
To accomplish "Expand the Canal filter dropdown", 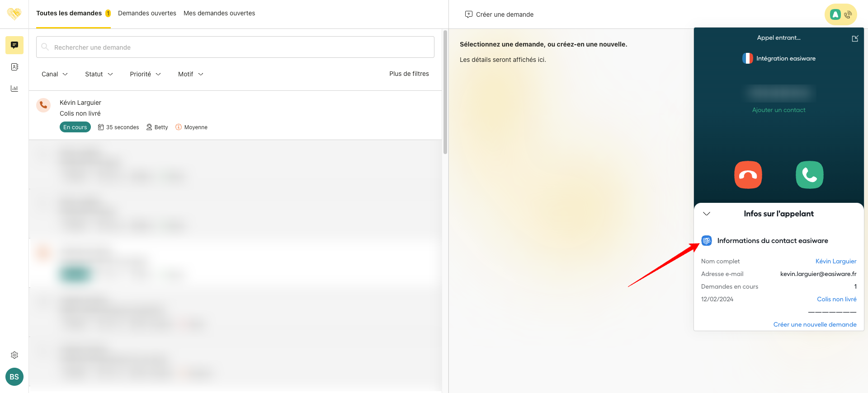I will [x=54, y=74].
